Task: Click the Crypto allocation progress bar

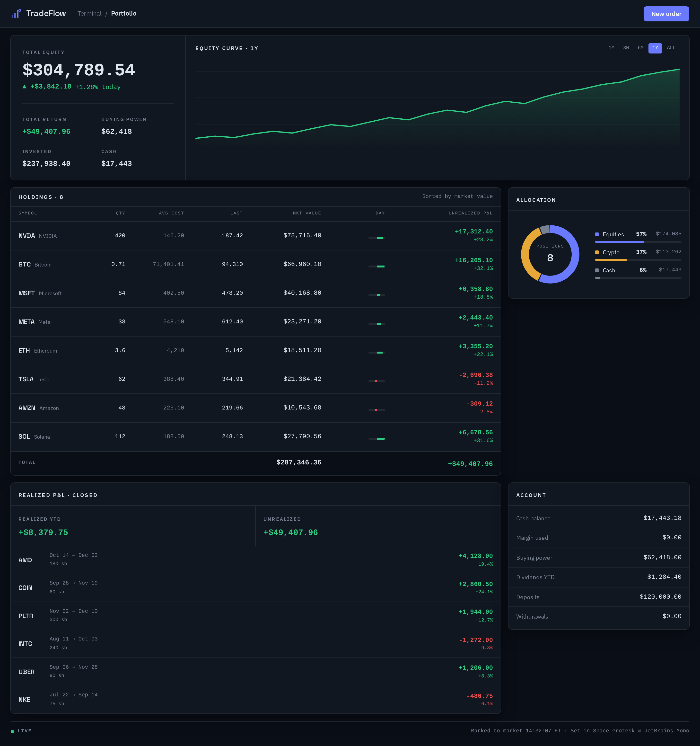Action: pyautogui.click(x=638, y=260)
